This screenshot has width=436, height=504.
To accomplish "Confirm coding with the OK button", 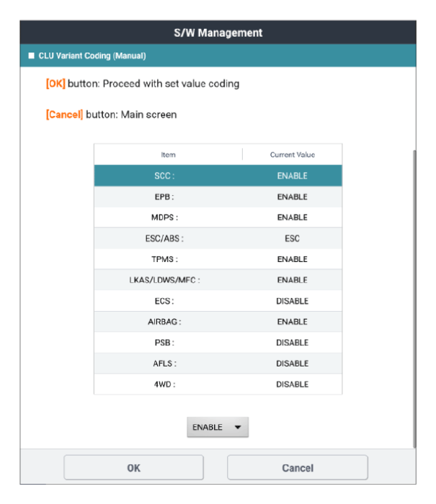I will tap(133, 468).
